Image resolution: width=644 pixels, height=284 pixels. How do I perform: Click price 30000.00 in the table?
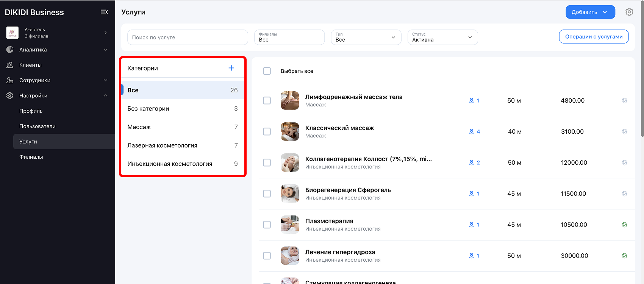pos(574,256)
